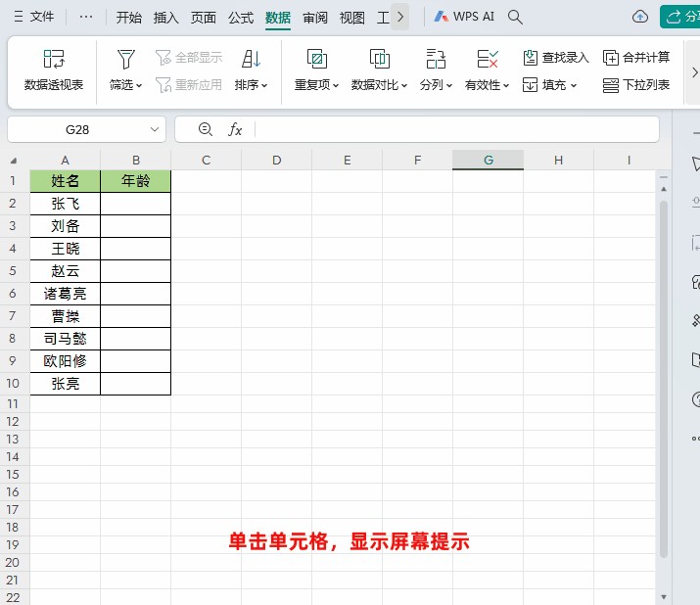Switch to the 公式 (Formulas) tab
This screenshot has width=700, height=605.
coord(241,18)
